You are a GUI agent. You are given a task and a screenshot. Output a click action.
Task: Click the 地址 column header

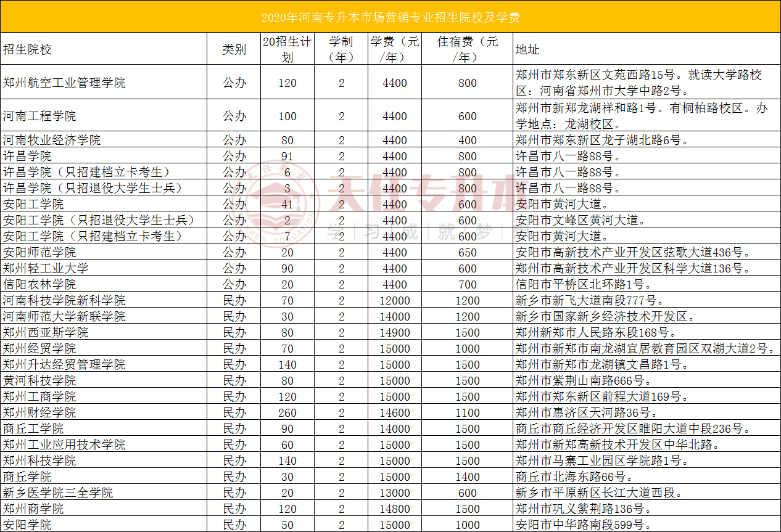coord(527,49)
